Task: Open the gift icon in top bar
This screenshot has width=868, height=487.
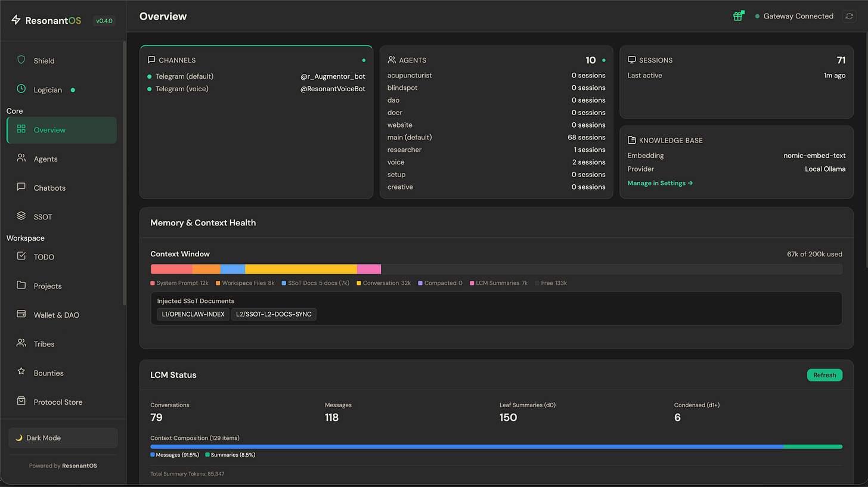Action: pyautogui.click(x=739, y=16)
